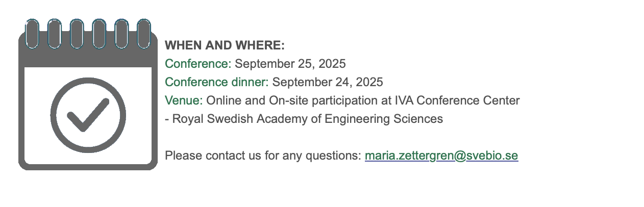Click the word "Online" in the venue line
644x207 pixels.
pyautogui.click(x=220, y=100)
